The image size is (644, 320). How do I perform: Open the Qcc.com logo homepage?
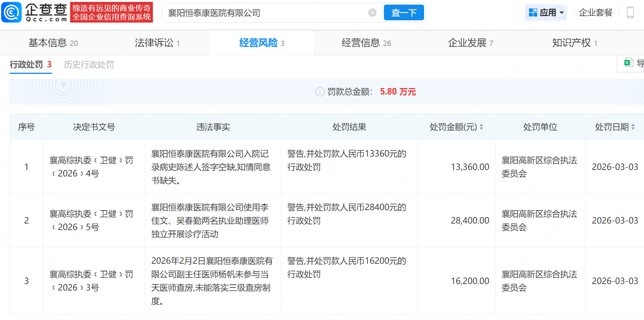(x=34, y=12)
